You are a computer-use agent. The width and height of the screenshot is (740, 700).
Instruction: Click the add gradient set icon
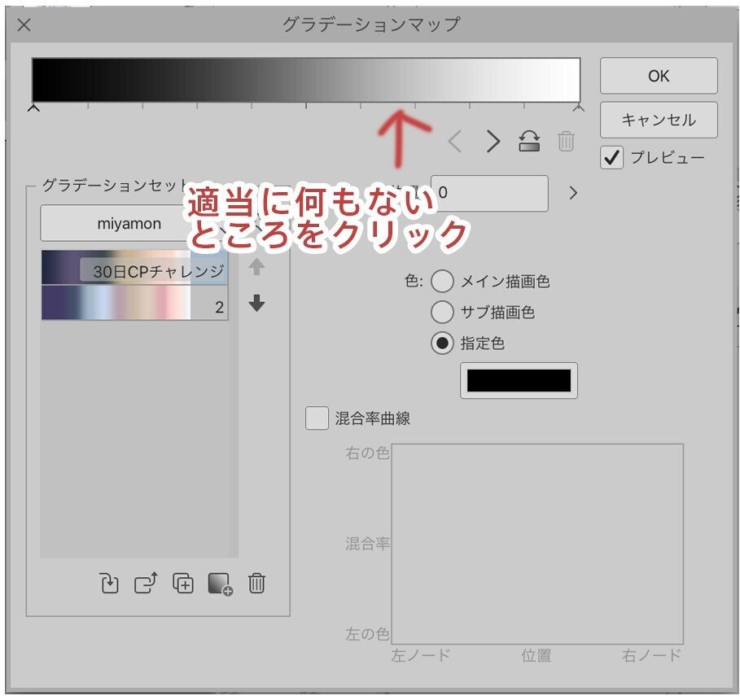pos(183,584)
